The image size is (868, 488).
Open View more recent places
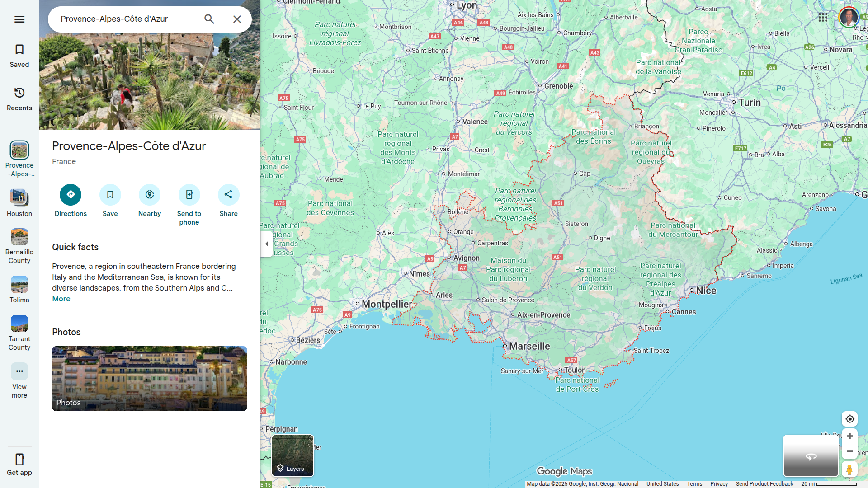click(x=19, y=371)
